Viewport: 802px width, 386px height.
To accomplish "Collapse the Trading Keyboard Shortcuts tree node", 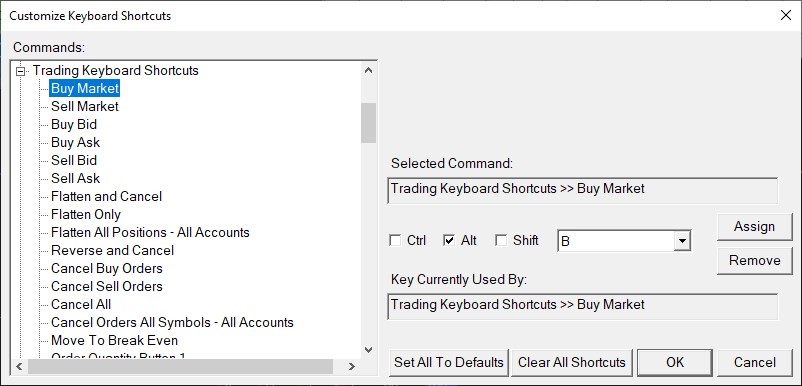I will pyautogui.click(x=20, y=71).
